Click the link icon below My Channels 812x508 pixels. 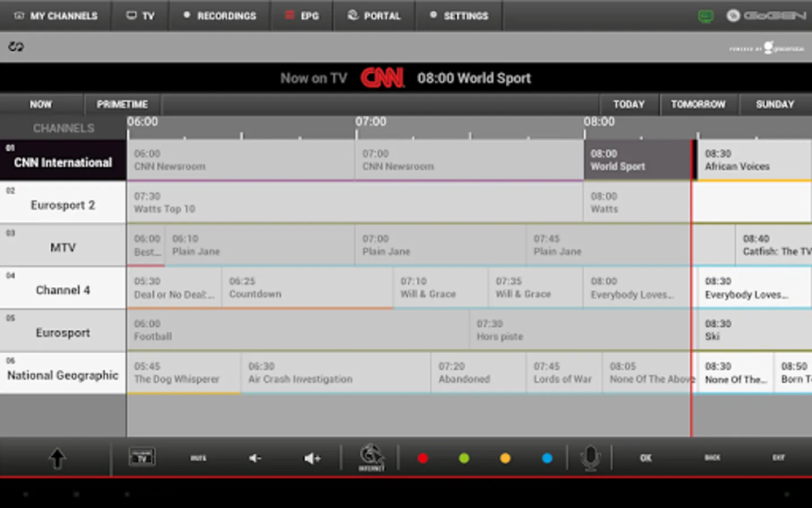click(x=16, y=47)
